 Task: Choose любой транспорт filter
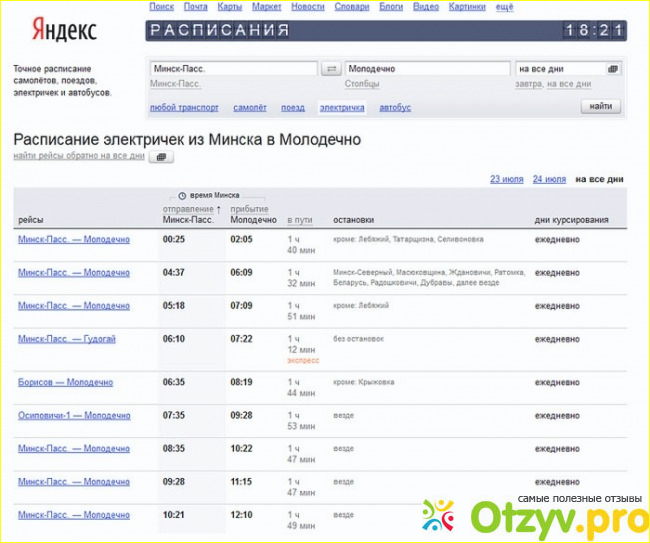point(183,107)
